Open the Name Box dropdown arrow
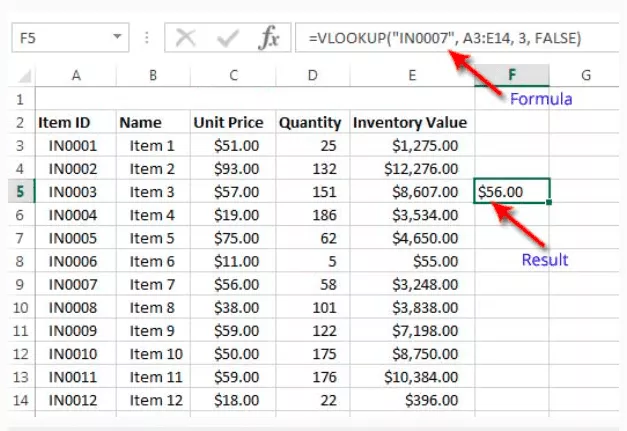Screen dimensions: 627x431 [118, 38]
